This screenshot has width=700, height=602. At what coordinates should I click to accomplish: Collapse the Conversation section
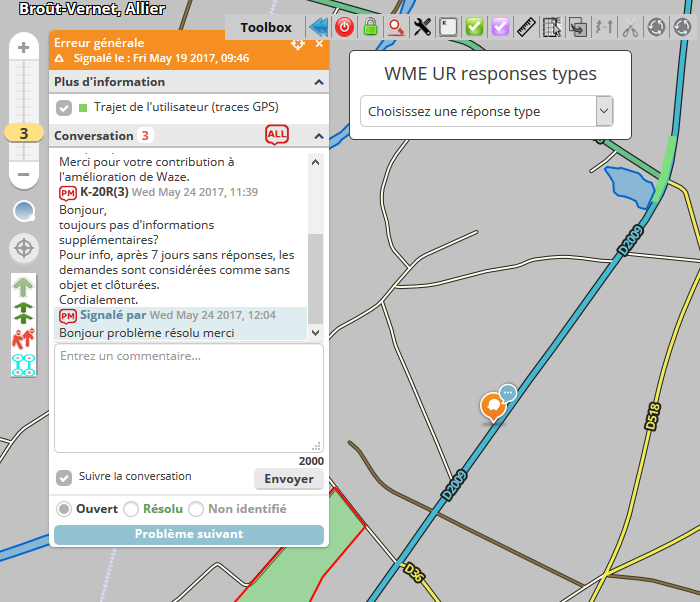319,136
